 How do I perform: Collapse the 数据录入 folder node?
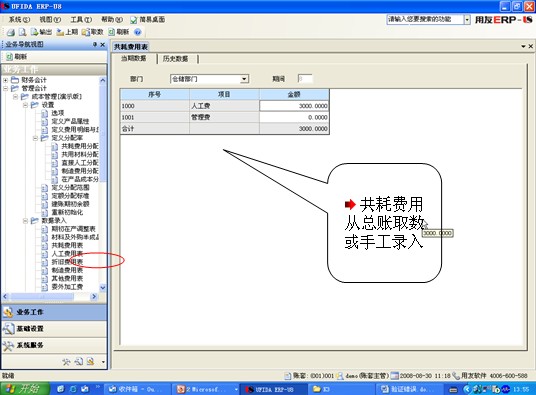(25, 221)
